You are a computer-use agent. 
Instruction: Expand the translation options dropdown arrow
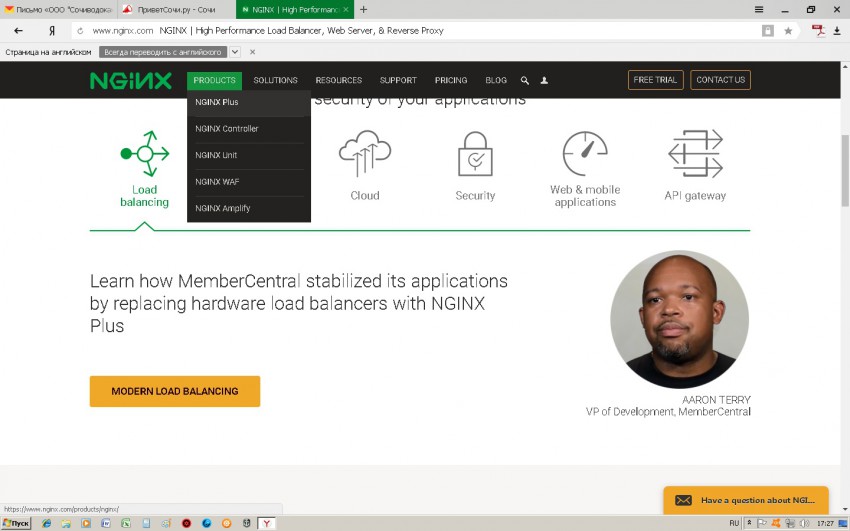235,52
